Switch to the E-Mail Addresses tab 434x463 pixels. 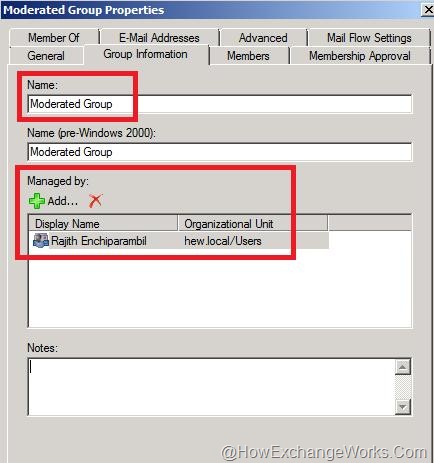159,38
